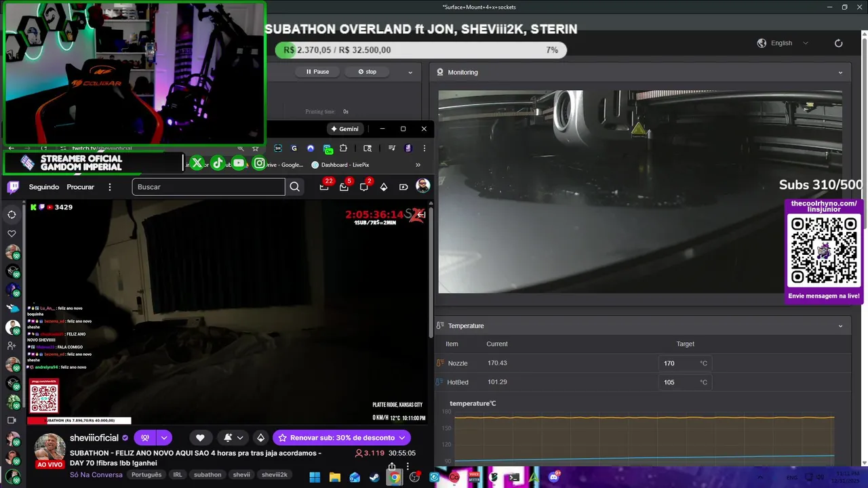
Task: Go to Procurar tab on Twitch
Action: 81,187
